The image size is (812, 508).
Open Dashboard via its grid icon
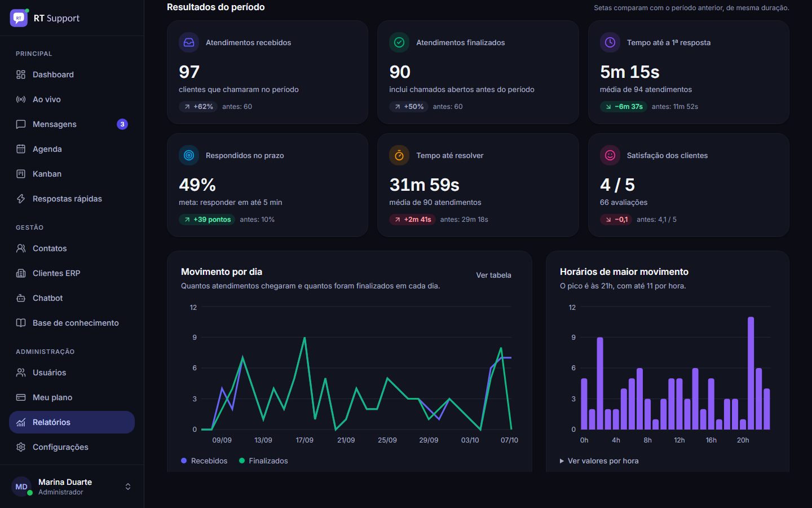coord(21,75)
